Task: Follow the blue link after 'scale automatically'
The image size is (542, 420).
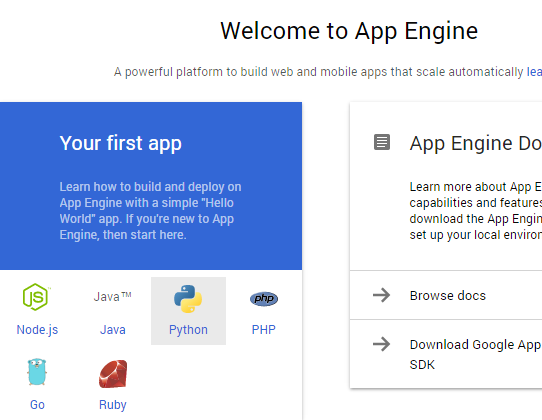Action: [534, 72]
